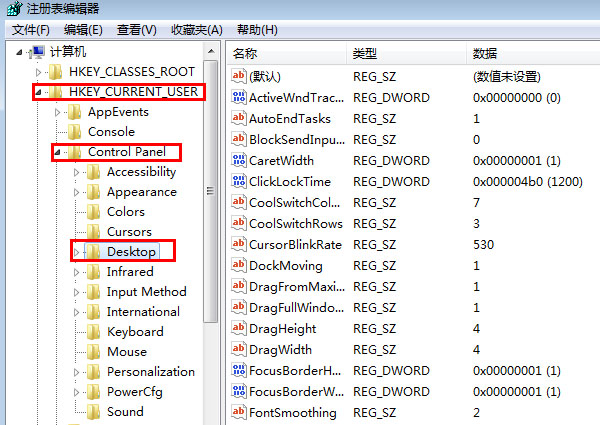
Task: Open the 文件(F) menu
Action: (x=30, y=30)
